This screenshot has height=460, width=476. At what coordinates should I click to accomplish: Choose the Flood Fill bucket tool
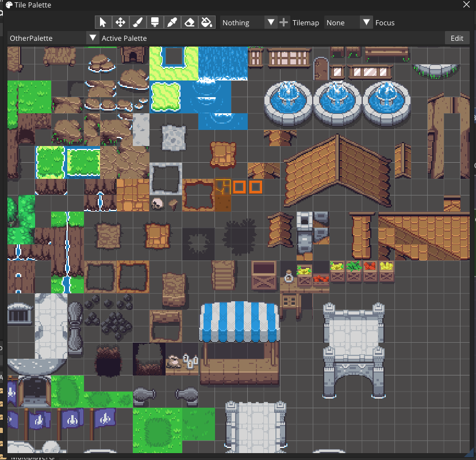[207, 22]
